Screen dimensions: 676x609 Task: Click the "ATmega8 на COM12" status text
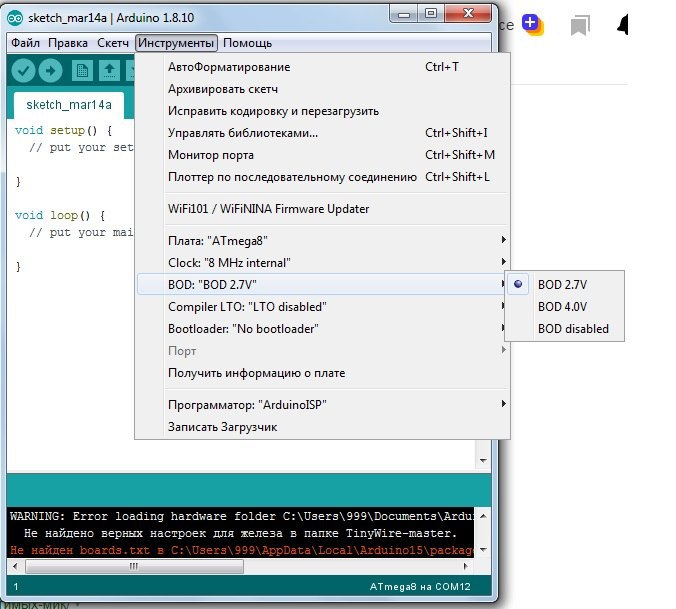(420, 587)
